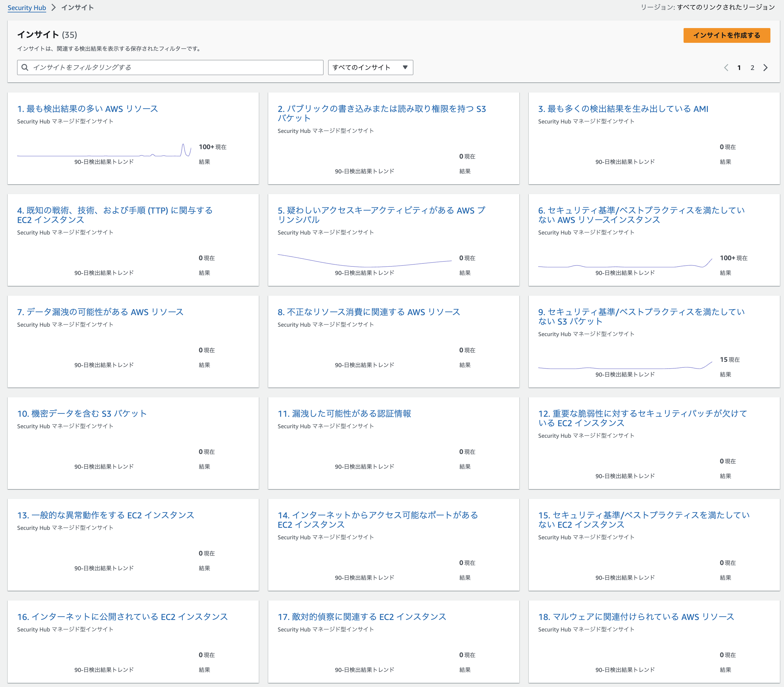Open insight 17 敵対的偵察に関連する EC2 インスタンス
784x687 pixels.
tap(362, 617)
